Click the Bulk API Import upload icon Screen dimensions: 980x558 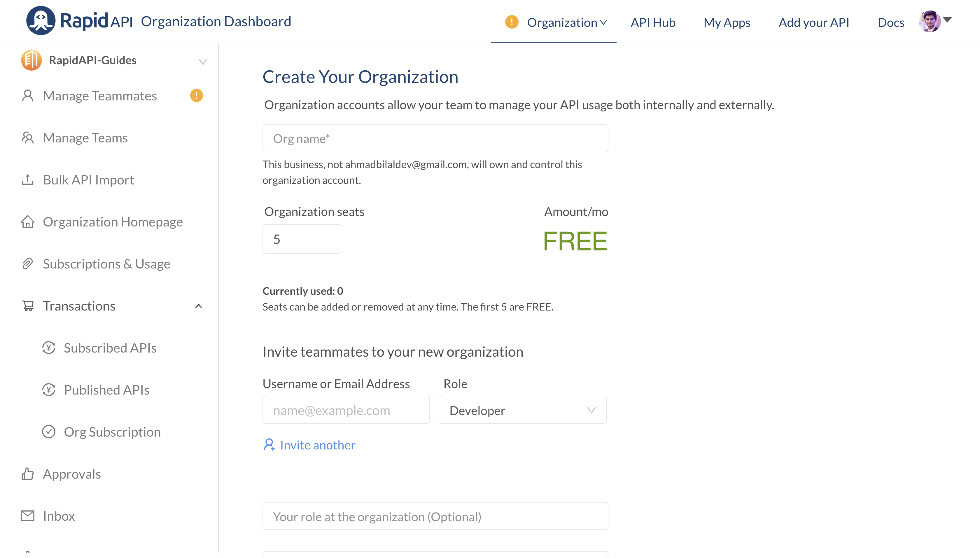28,179
